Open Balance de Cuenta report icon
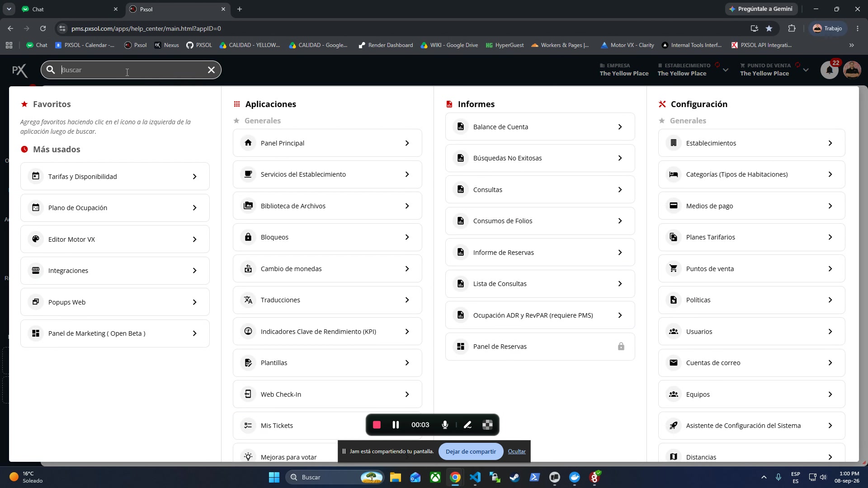The width and height of the screenshot is (868, 488). (x=461, y=127)
